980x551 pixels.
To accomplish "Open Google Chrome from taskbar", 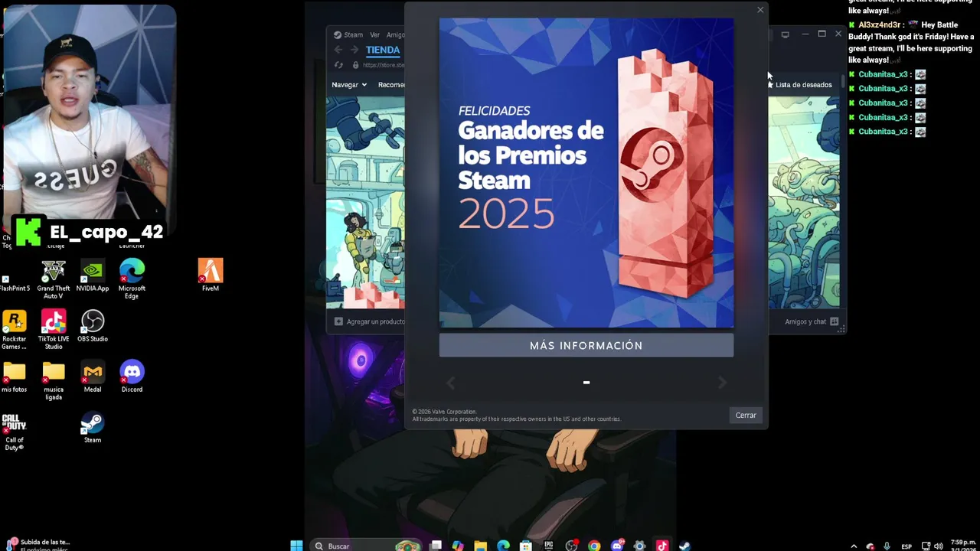I will click(x=594, y=546).
